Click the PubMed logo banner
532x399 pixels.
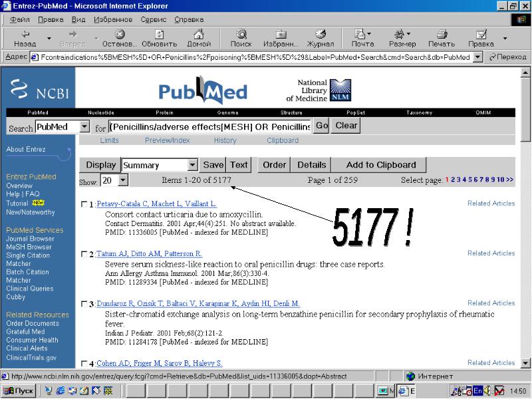203,90
